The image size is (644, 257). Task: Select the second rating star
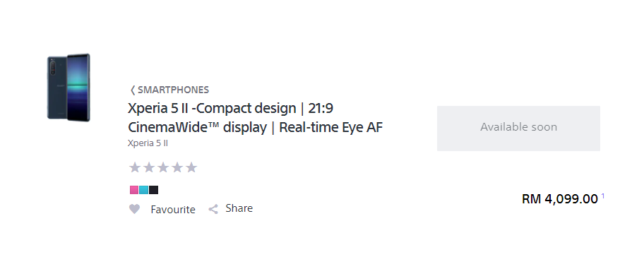tap(149, 167)
